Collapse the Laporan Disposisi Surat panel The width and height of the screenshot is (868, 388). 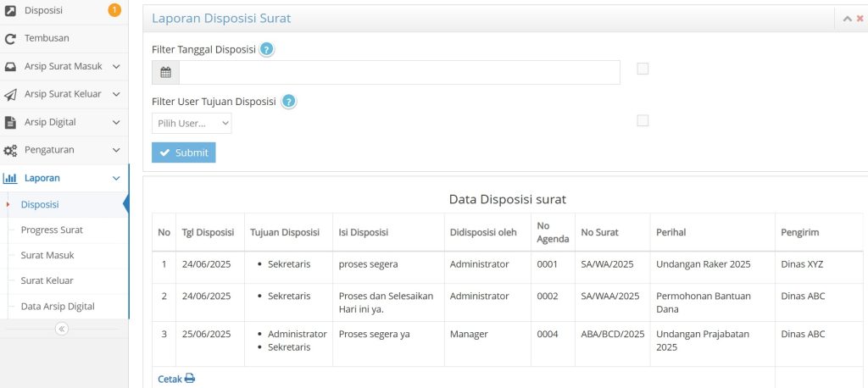coord(847,19)
